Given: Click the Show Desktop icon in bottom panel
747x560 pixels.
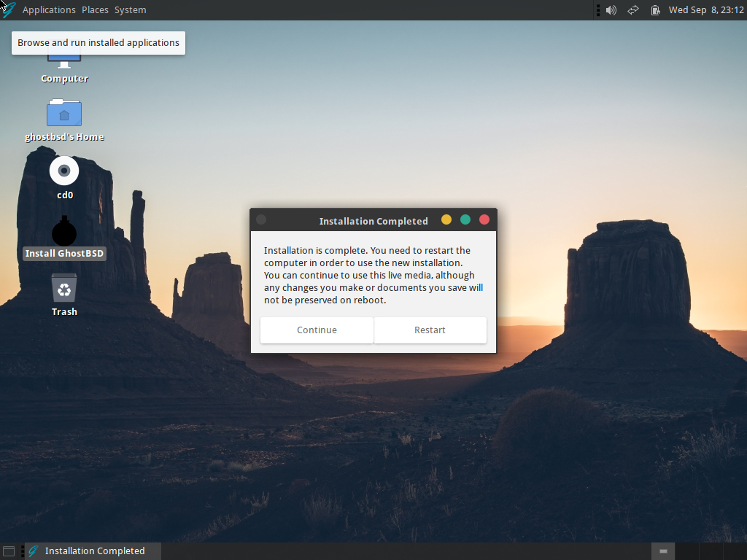Looking at the screenshot, I should 9,551.
